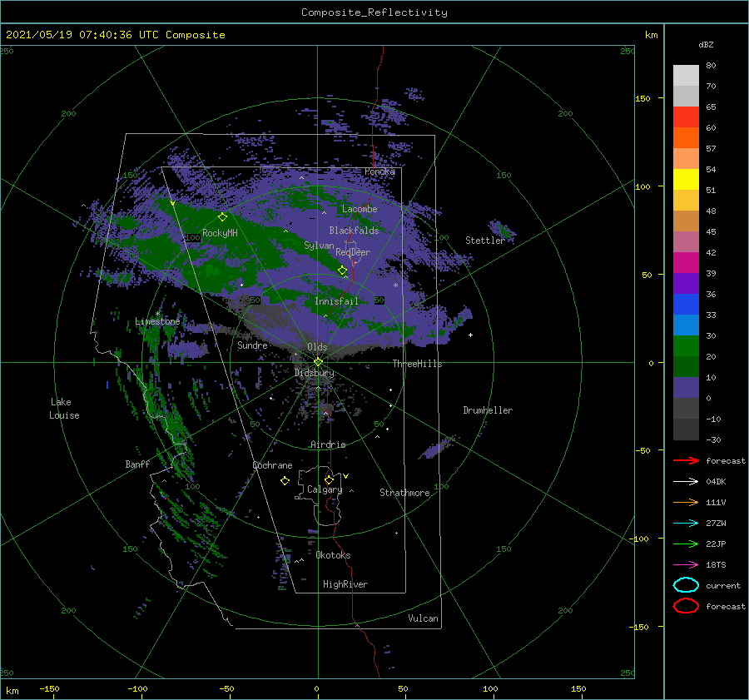Click the dBZ legend heading
749x700 pixels.
pyautogui.click(x=706, y=44)
